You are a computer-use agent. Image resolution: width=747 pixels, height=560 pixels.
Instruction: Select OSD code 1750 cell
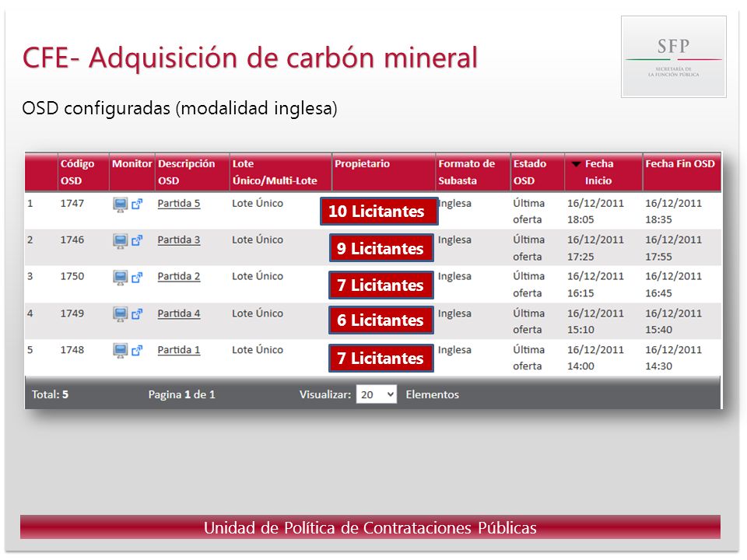click(72, 277)
